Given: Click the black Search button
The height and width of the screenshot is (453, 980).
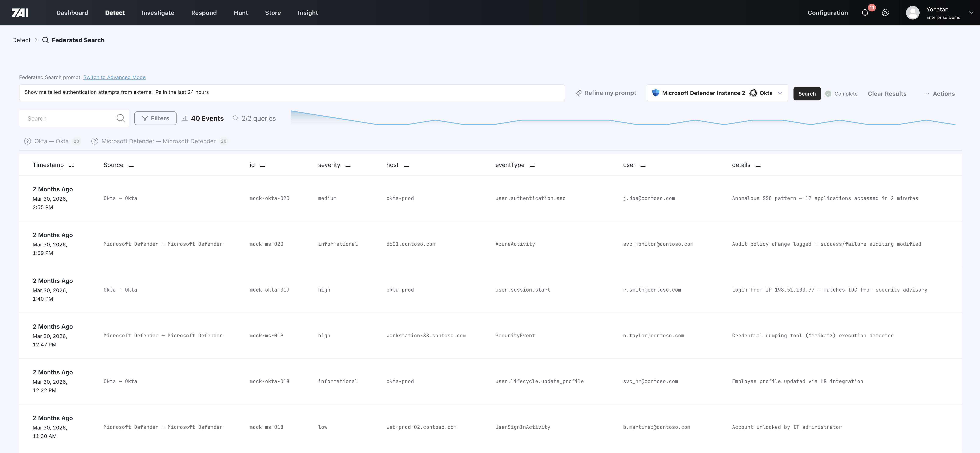Looking at the screenshot, I should point(807,94).
